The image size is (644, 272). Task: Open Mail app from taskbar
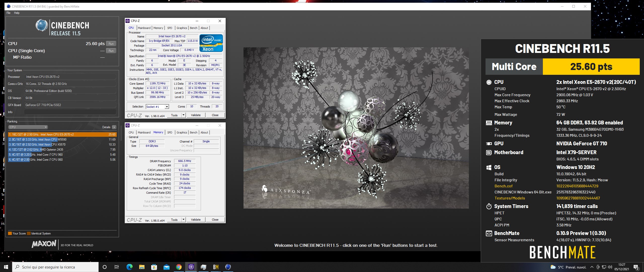[x=166, y=267]
